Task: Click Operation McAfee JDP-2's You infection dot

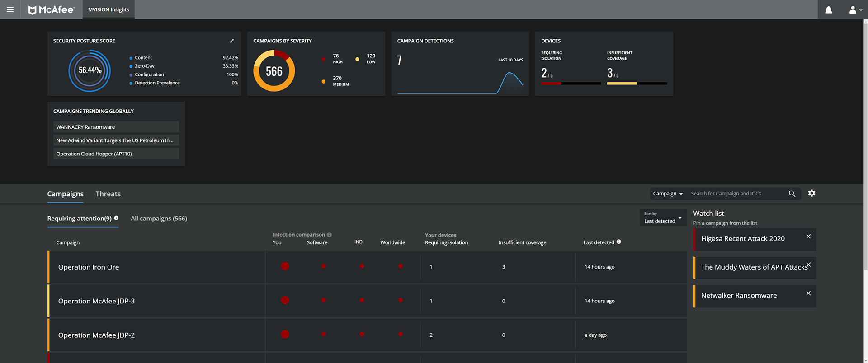Action: click(x=285, y=335)
